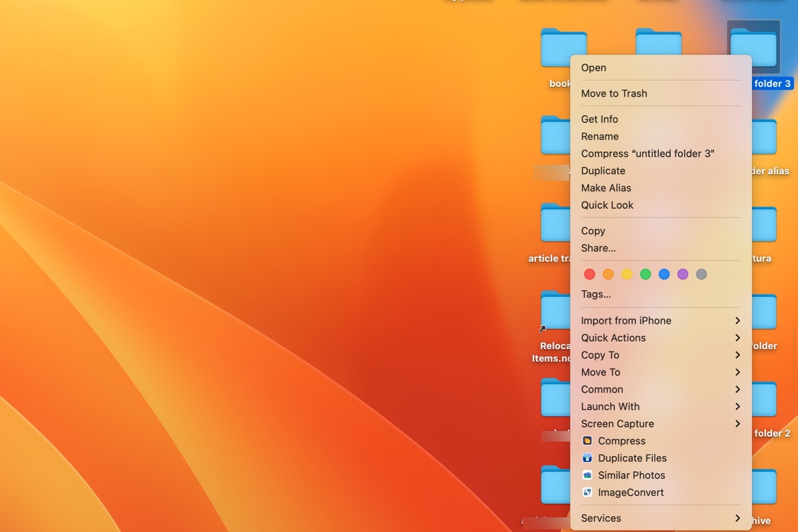
Task: Click the Similar Photos app icon
Action: point(587,475)
